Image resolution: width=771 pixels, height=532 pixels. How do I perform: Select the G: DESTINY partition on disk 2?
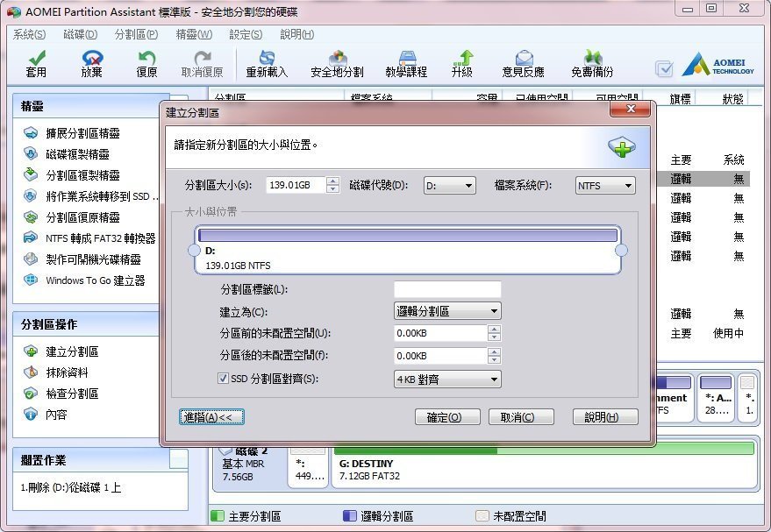[x=544, y=465]
